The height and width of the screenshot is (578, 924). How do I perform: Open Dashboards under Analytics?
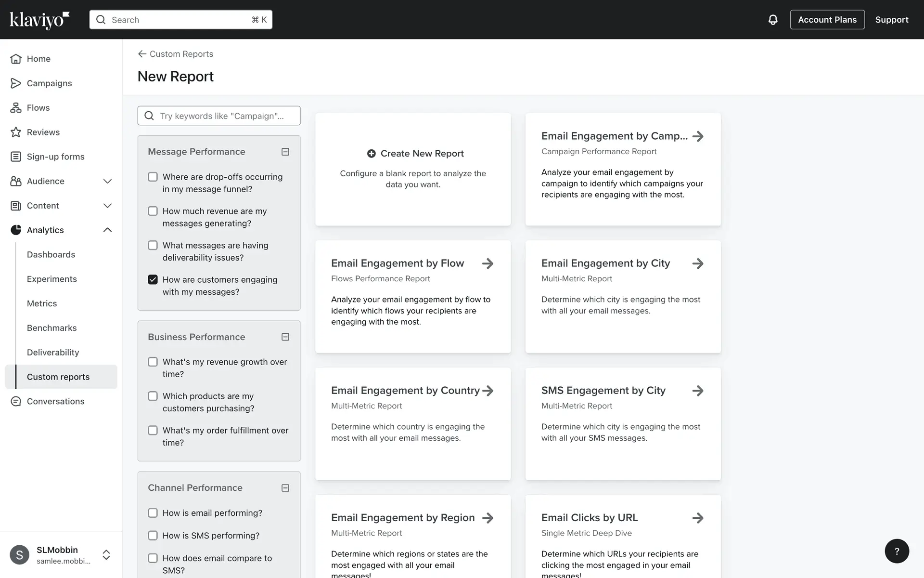[x=51, y=254]
